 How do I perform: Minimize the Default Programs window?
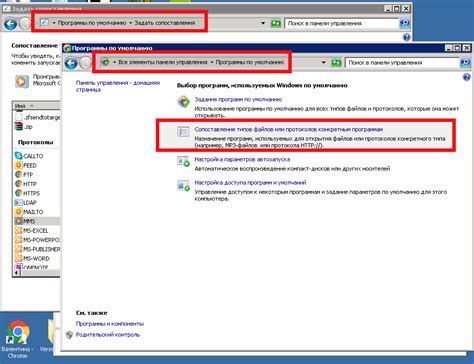(x=449, y=48)
